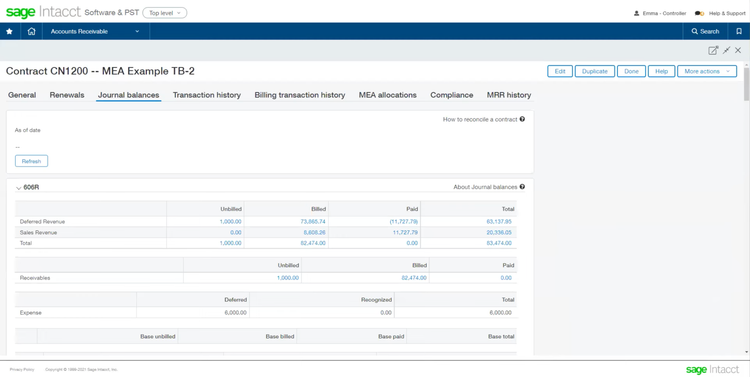The height and width of the screenshot is (377, 750).
Task: Click Receivables unbilled 1,000.00
Action: click(288, 277)
